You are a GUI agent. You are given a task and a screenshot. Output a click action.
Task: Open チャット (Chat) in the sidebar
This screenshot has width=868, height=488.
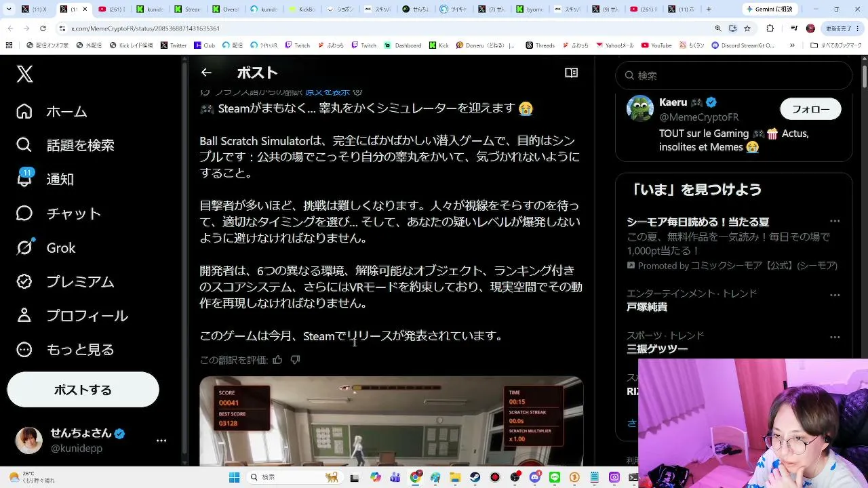coord(58,213)
